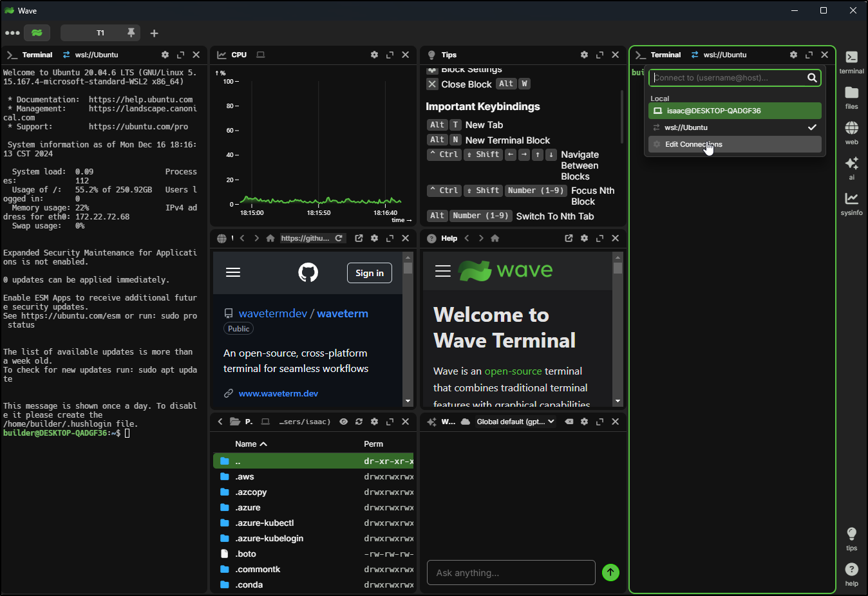The height and width of the screenshot is (596, 868).
Task: Click the GitHub logo in the web block
Action: pos(308,273)
